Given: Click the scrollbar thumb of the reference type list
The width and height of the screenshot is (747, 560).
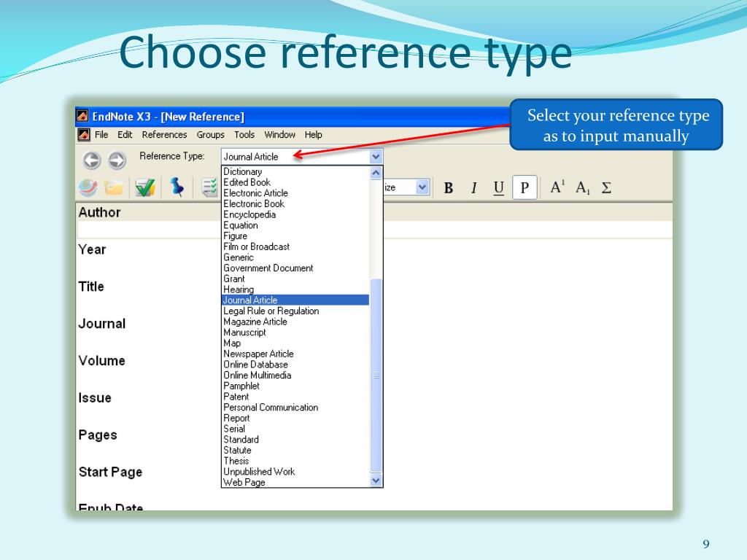Looking at the screenshot, I should [x=376, y=376].
